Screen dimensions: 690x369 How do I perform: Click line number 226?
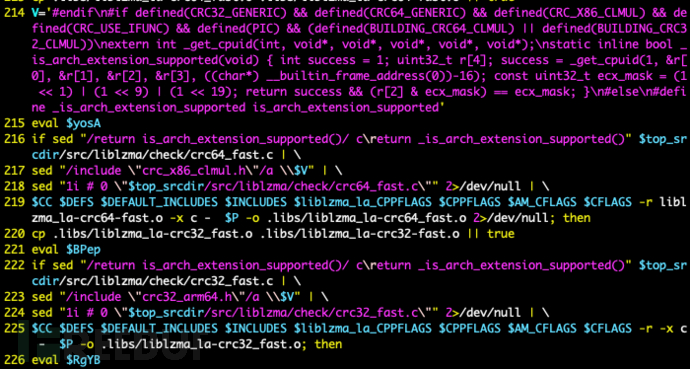[x=15, y=360]
